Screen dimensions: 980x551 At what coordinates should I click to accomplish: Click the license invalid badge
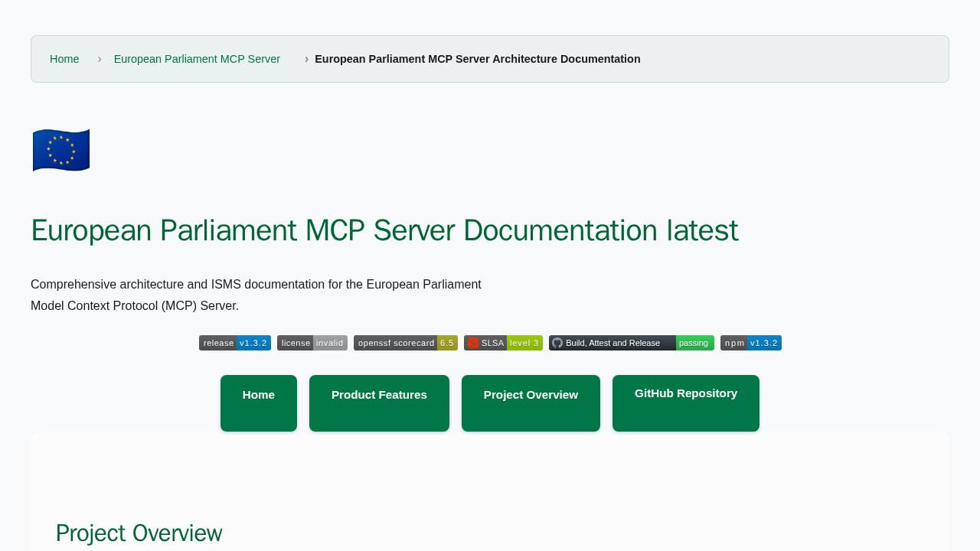(x=312, y=343)
